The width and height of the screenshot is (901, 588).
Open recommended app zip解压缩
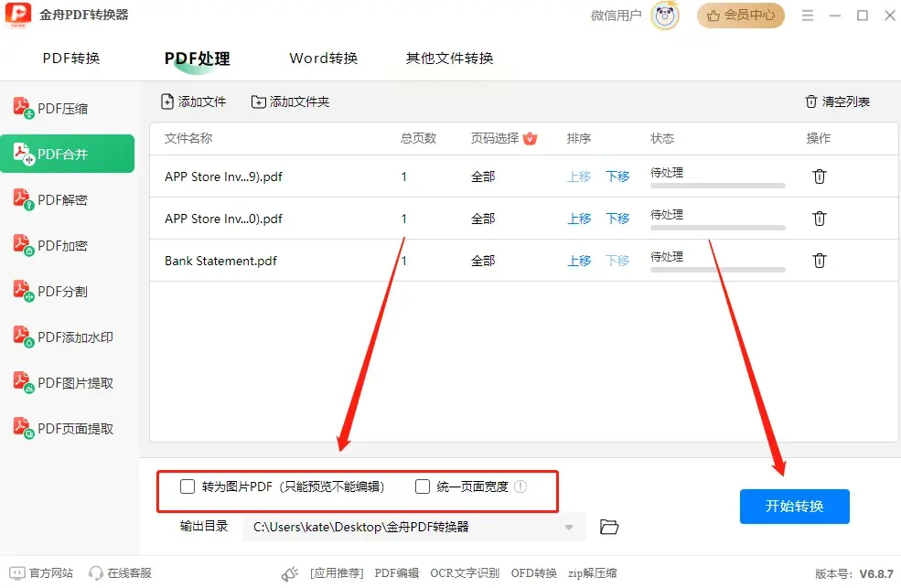593,573
